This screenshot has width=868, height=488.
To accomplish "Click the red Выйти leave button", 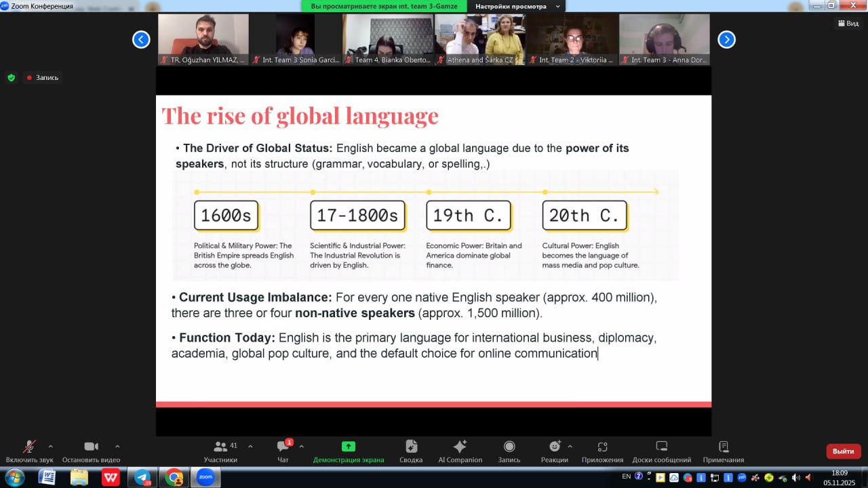I will 843,451.
